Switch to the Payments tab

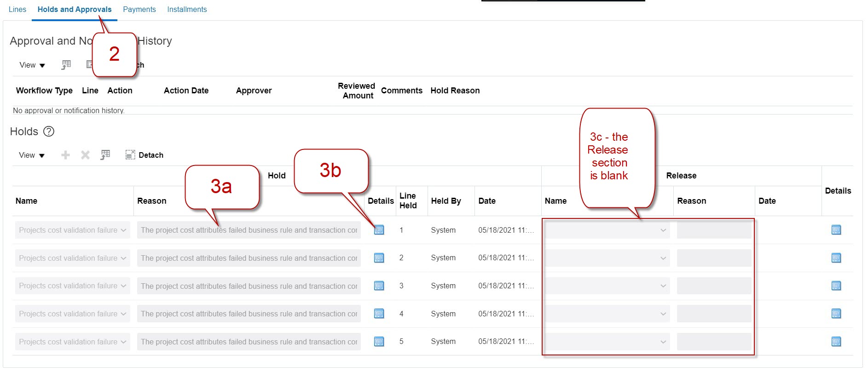click(x=139, y=9)
